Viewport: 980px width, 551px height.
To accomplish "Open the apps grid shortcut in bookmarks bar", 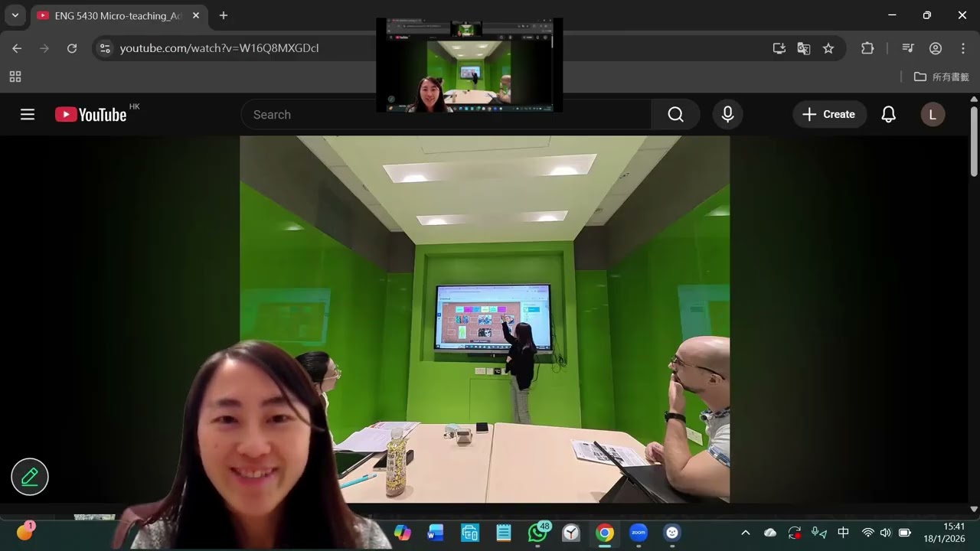I will [15, 77].
